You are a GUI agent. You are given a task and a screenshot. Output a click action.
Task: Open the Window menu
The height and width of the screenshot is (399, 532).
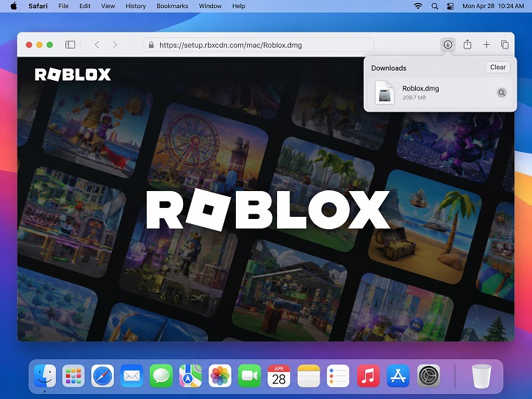(210, 6)
